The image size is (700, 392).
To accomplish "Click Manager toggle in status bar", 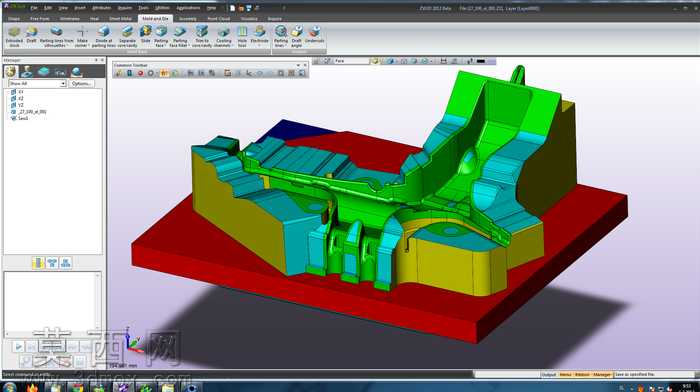I will (x=602, y=375).
